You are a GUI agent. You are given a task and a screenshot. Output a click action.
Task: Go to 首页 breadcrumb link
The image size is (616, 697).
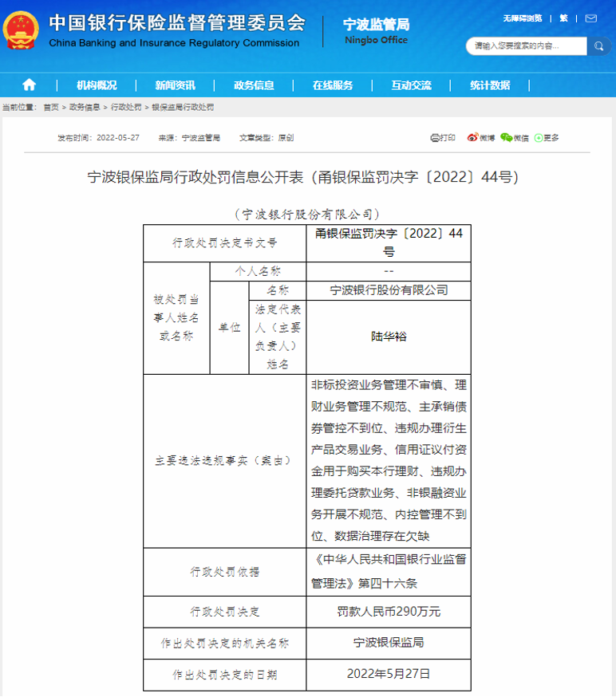[51, 107]
